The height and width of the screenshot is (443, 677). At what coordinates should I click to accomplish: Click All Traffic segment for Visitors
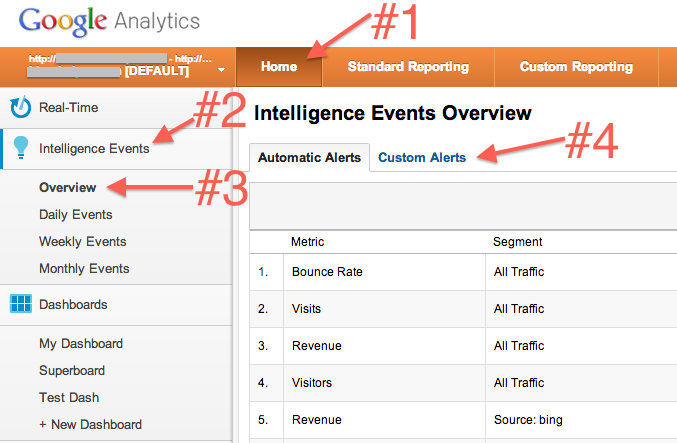click(x=519, y=383)
